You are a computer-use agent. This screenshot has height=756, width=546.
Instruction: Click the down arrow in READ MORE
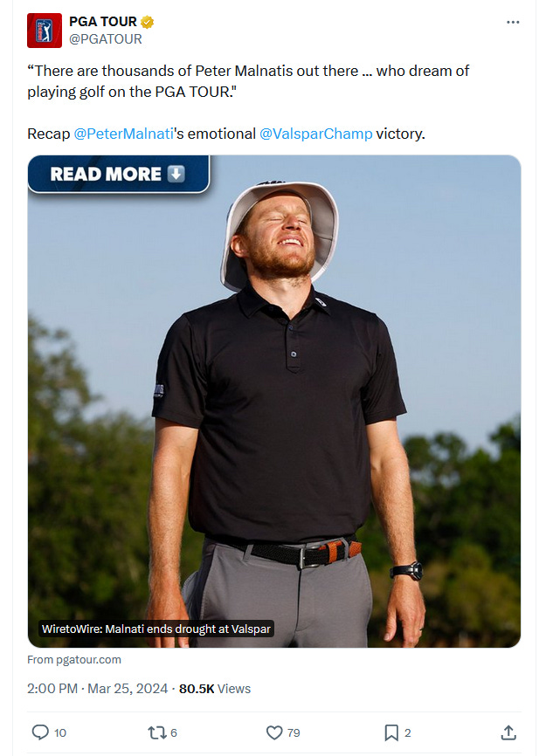pyautogui.click(x=176, y=174)
